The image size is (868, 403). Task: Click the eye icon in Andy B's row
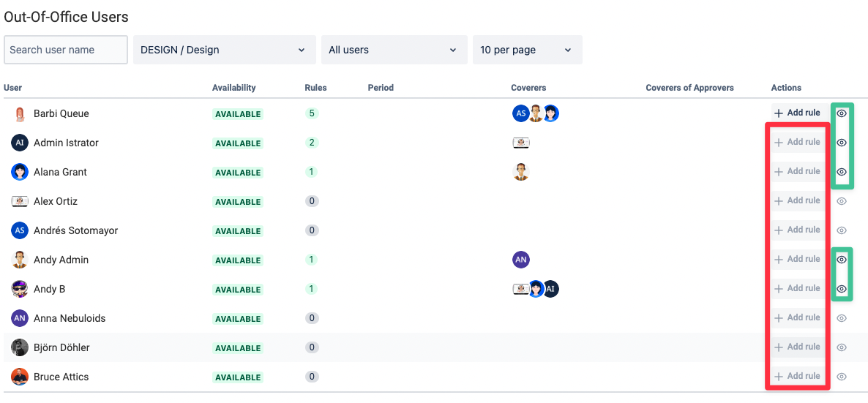pyautogui.click(x=842, y=288)
